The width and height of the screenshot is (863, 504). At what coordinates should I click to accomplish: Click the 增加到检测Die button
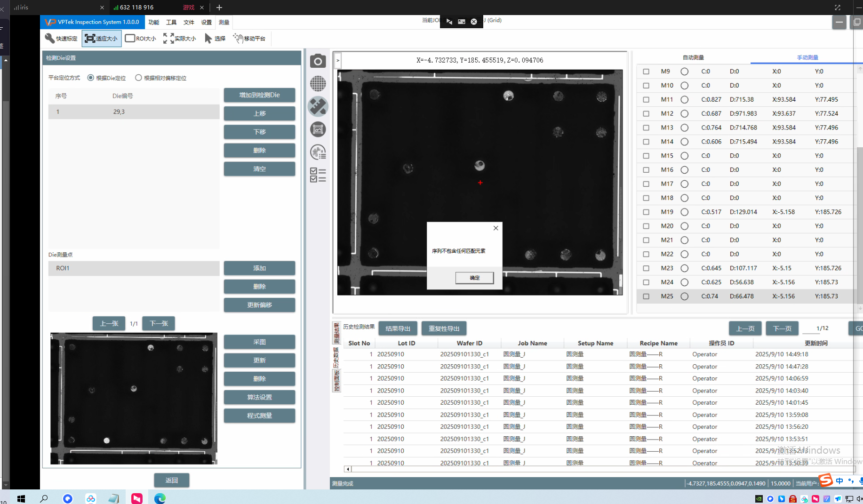[259, 95]
